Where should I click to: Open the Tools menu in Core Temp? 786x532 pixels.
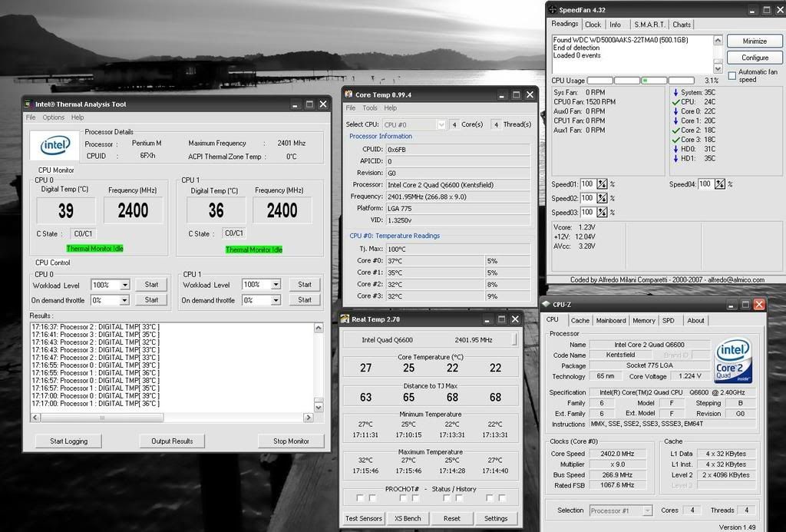pos(370,107)
